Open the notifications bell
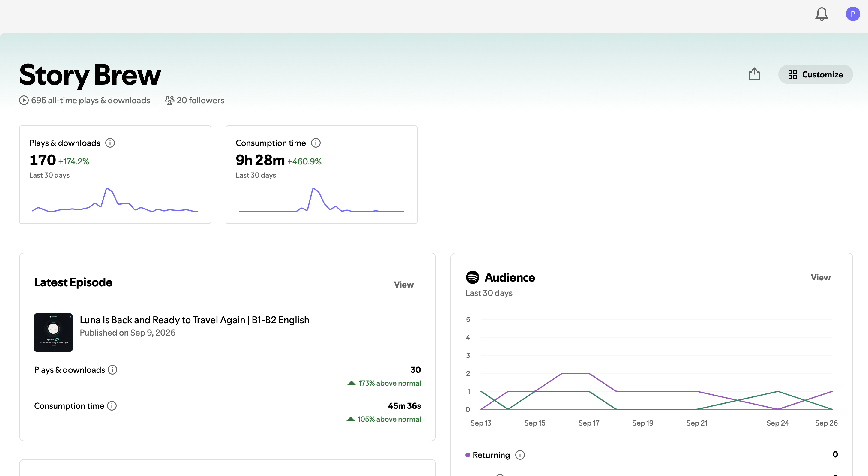The width and height of the screenshot is (868, 476). (x=822, y=14)
